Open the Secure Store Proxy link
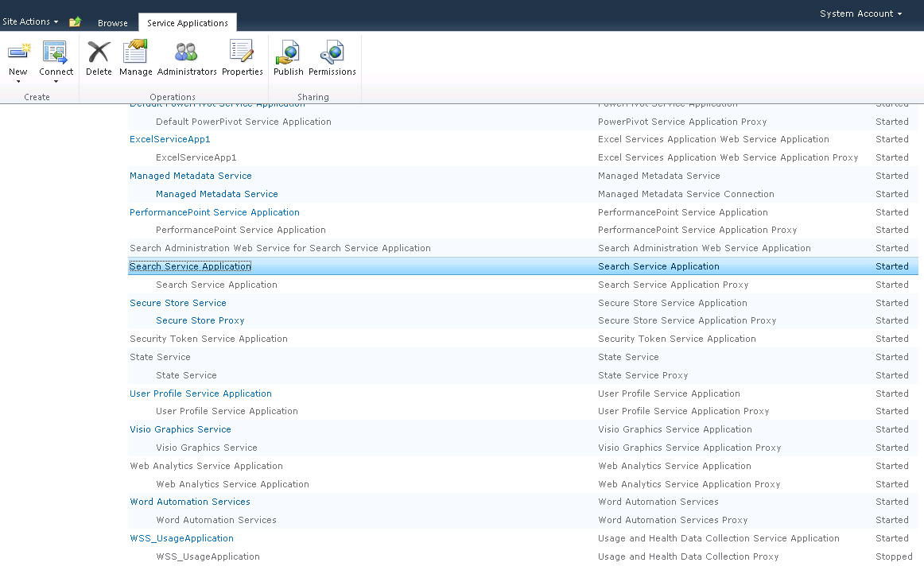Image resolution: width=924 pixels, height=570 pixels. click(x=200, y=321)
